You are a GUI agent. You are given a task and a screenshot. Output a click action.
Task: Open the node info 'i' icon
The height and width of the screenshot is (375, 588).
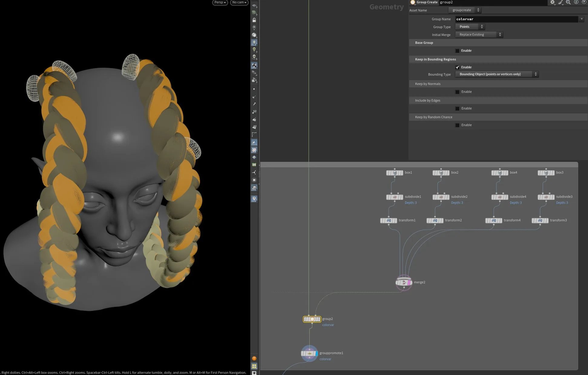(576, 2)
